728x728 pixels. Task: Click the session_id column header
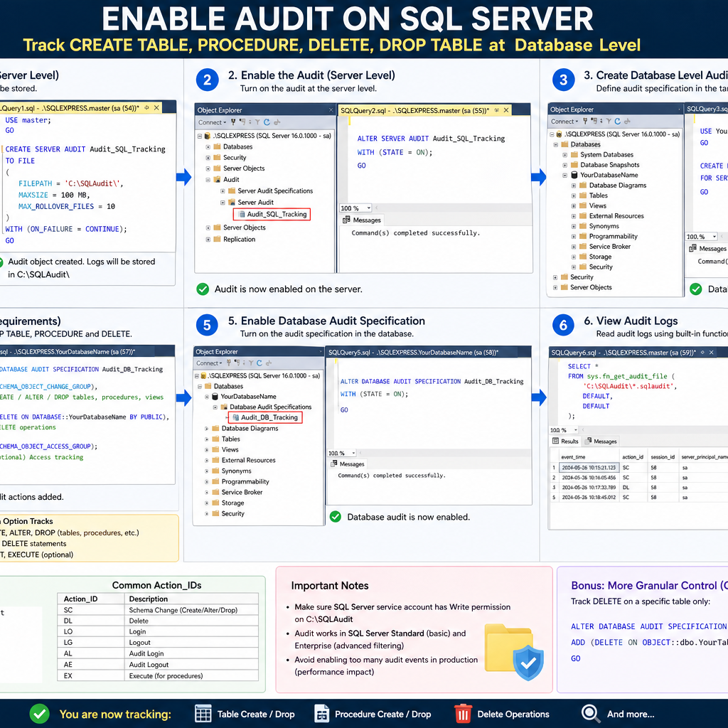(x=663, y=457)
